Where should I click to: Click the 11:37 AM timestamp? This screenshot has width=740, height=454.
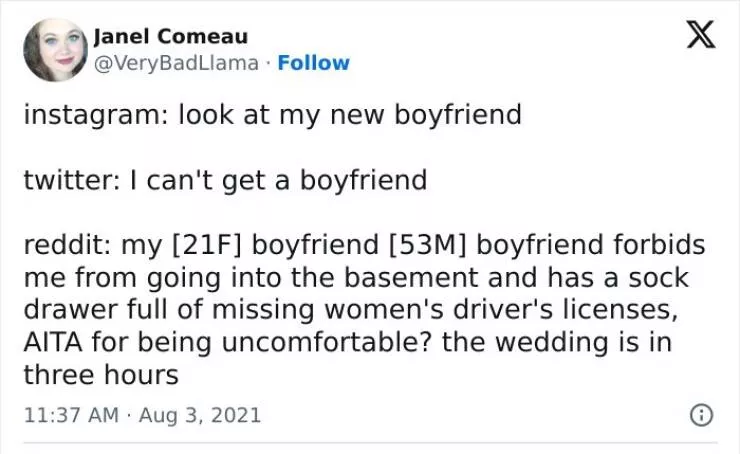click(x=64, y=414)
